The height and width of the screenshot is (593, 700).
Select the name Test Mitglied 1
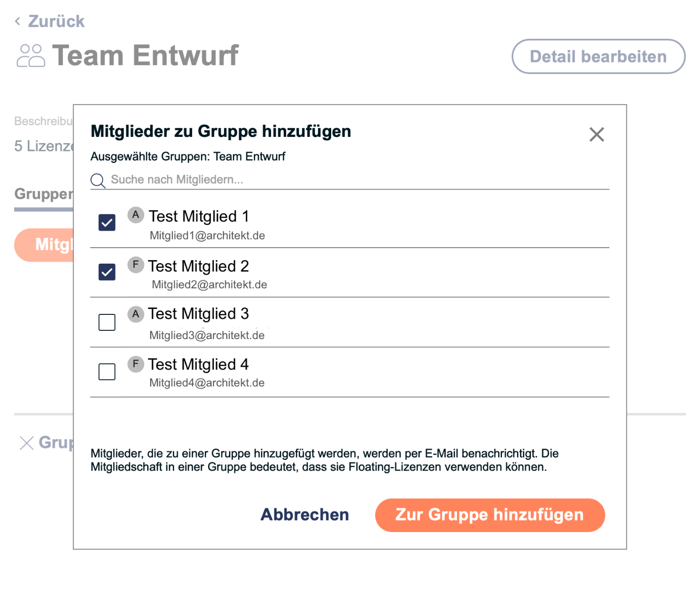click(x=198, y=216)
